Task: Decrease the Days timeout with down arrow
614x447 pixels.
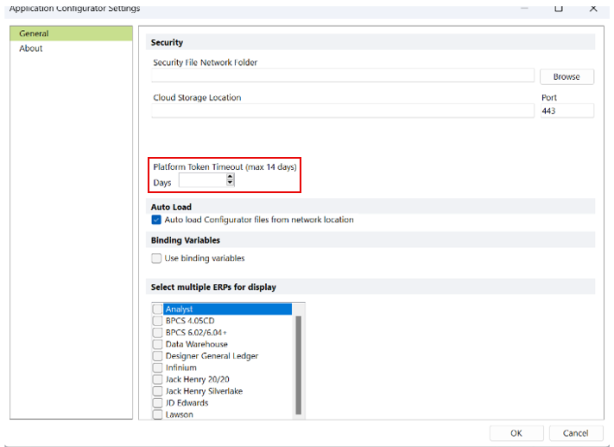Action: [x=230, y=183]
